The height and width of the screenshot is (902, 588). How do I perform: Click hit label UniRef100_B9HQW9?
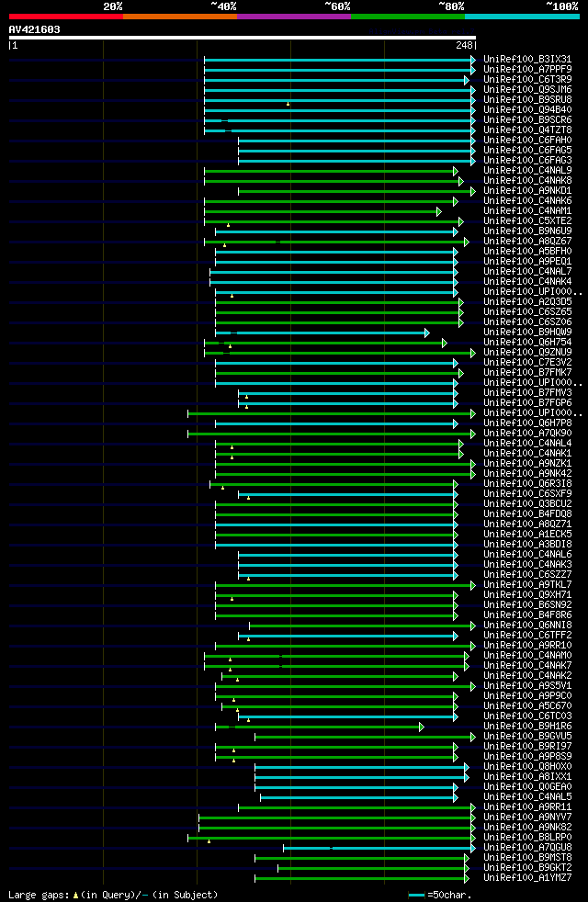[x=527, y=332]
